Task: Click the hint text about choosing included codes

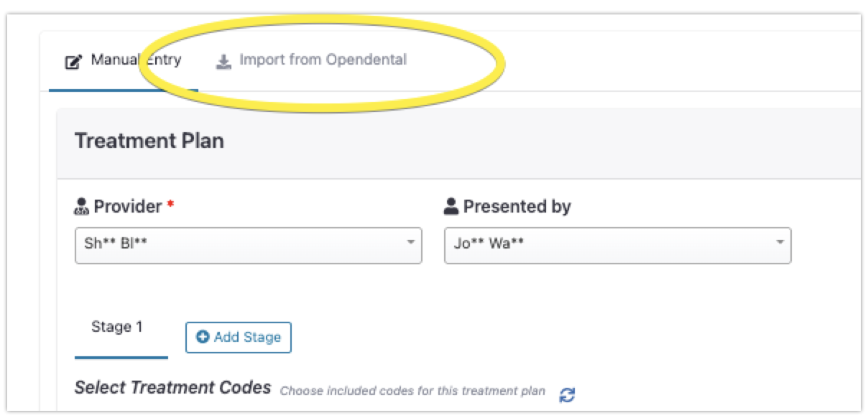Action: click(412, 391)
